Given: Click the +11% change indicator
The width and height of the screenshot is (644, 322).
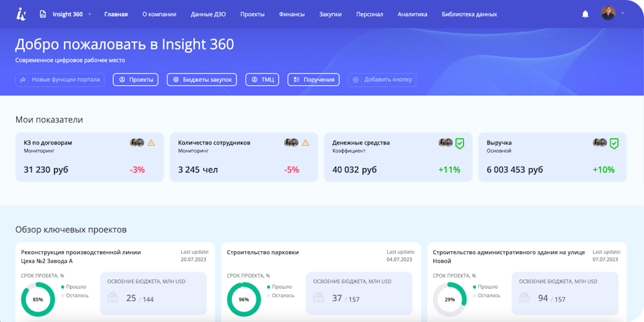Looking at the screenshot, I should pyautogui.click(x=450, y=169).
